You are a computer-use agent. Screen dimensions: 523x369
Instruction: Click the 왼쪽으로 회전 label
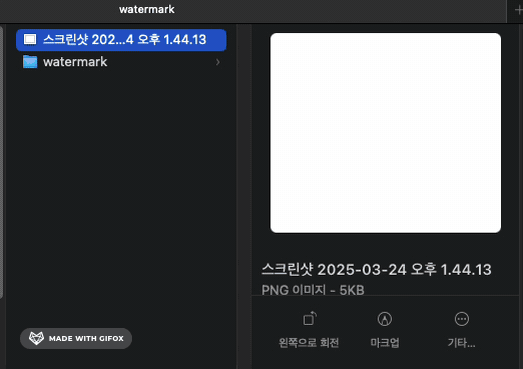(309, 343)
